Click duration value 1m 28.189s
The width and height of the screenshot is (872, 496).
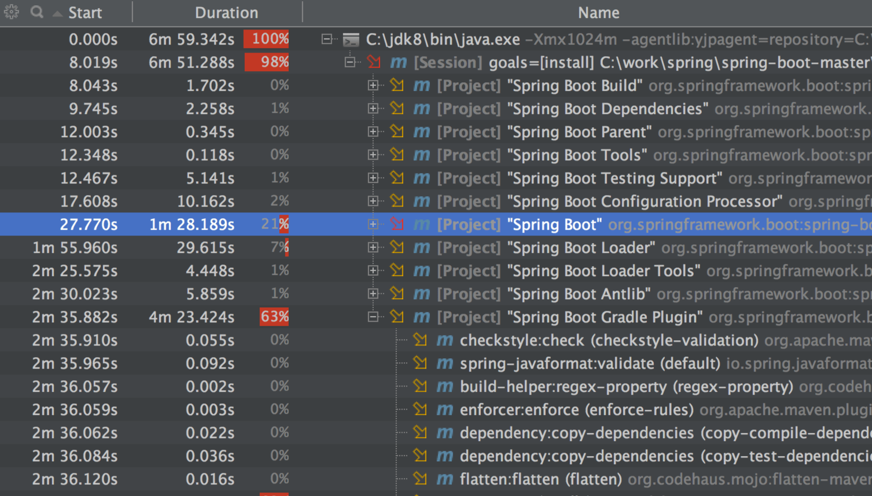point(191,225)
